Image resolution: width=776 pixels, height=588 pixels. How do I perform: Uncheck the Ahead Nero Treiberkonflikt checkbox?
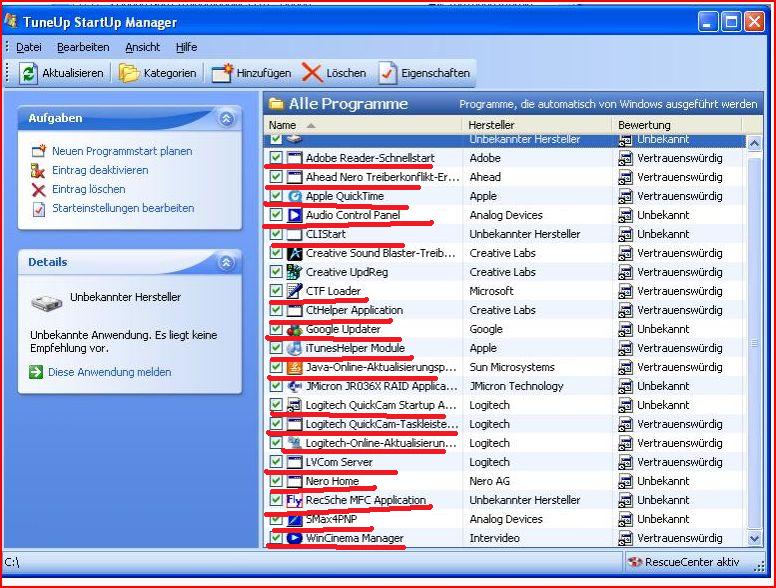click(276, 177)
